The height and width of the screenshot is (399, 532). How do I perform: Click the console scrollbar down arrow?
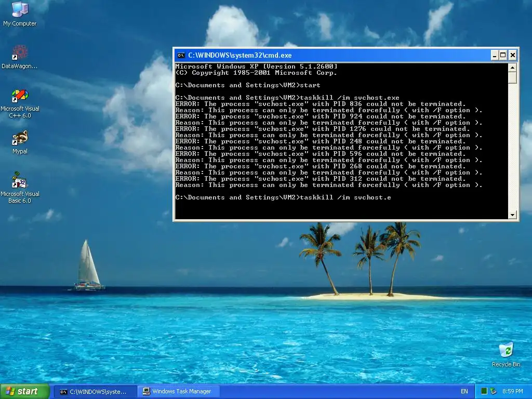click(x=512, y=215)
